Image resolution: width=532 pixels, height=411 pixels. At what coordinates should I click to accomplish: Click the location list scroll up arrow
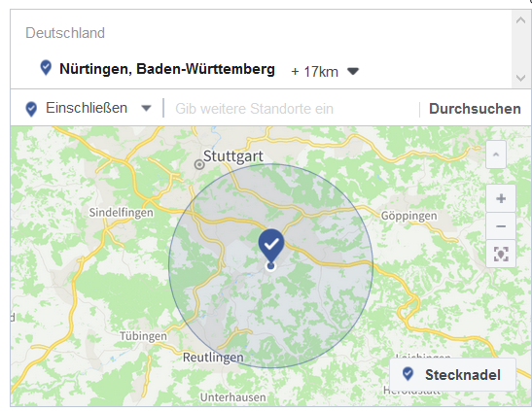pyautogui.click(x=520, y=20)
